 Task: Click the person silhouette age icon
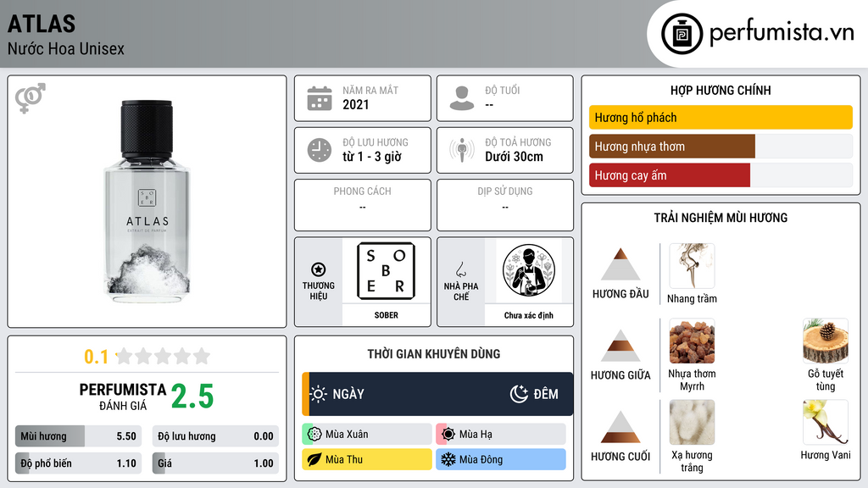point(462,98)
